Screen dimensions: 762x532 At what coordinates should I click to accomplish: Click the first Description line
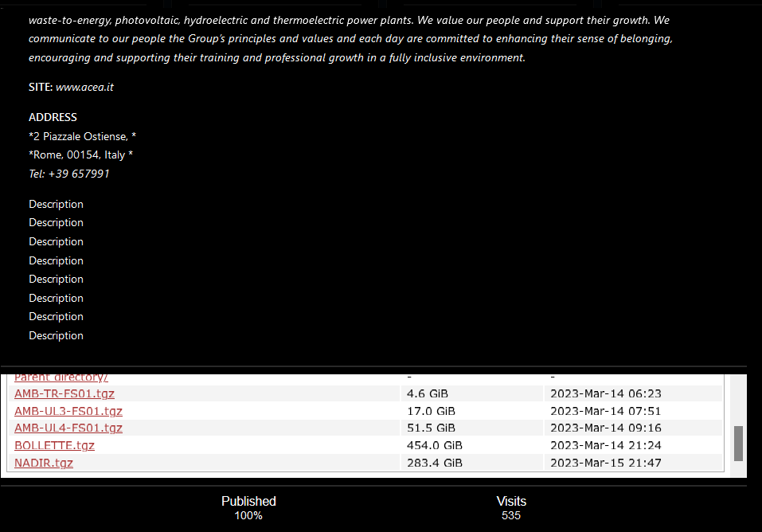click(56, 204)
